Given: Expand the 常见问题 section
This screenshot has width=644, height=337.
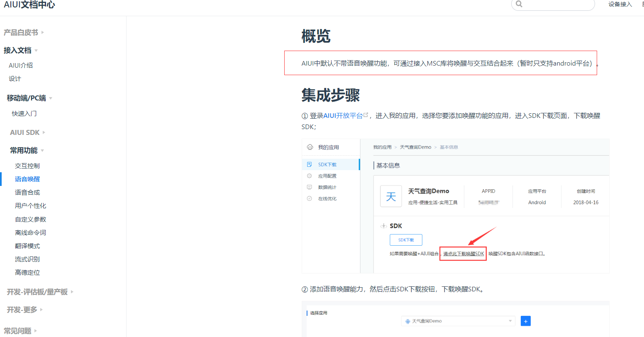Looking at the screenshot, I should (20, 331).
